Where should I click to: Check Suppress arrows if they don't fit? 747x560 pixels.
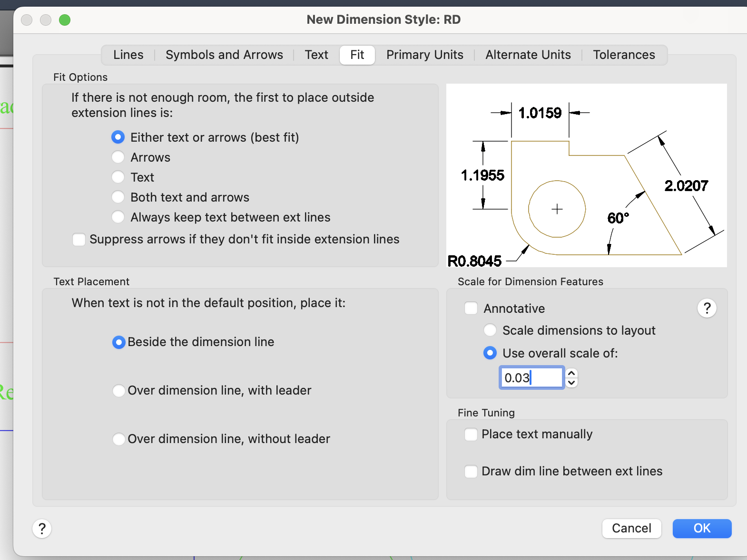coord(79,239)
